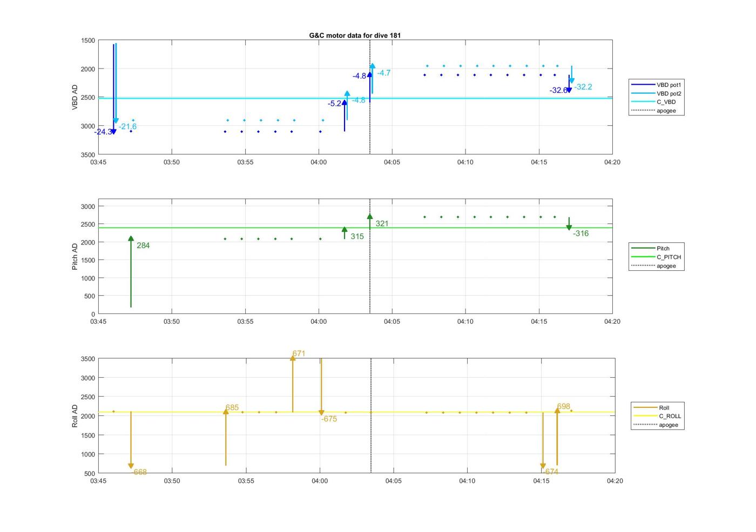Click the 03:50 tick on Pitch plot axis
The height and width of the screenshot is (532, 756).
(x=172, y=322)
